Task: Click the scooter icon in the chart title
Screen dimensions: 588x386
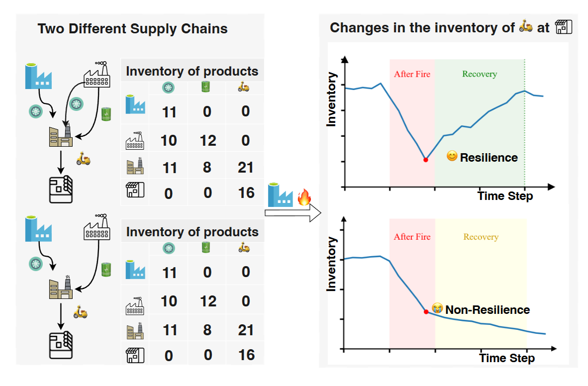Action: [526, 26]
